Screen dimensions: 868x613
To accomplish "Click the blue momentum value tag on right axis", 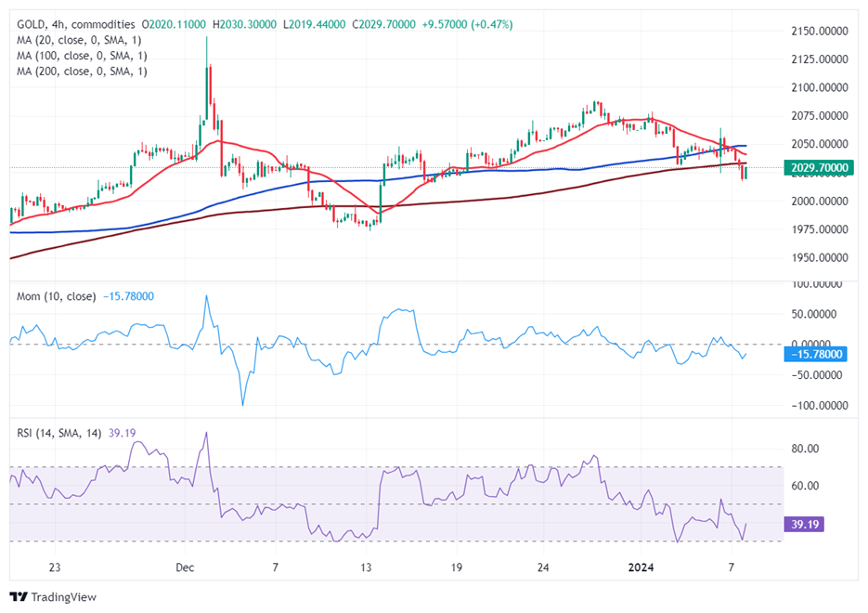I will [x=815, y=354].
